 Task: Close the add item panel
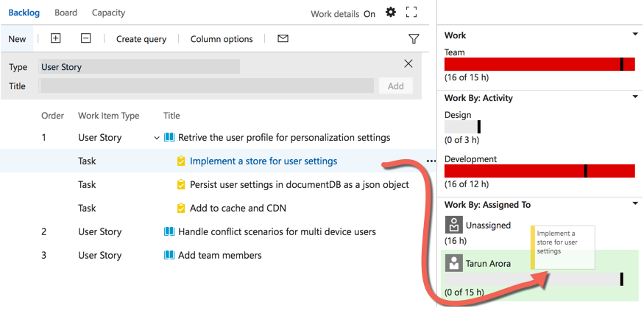[408, 64]
